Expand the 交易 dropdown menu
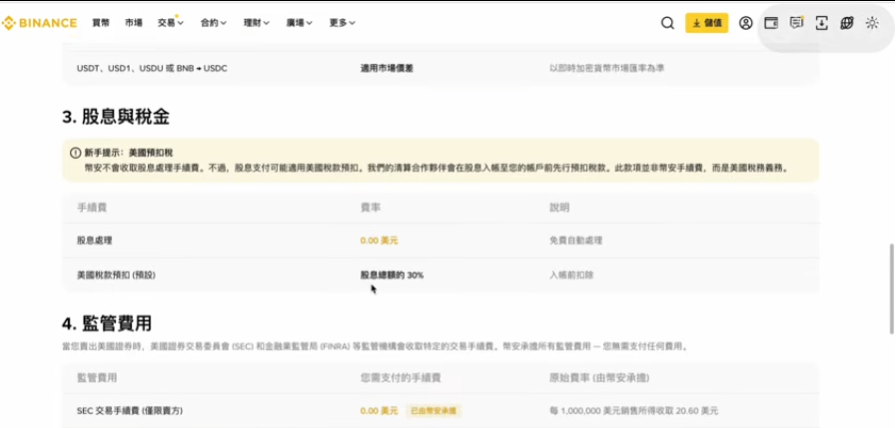Screen dimensions: 896x428 (x=171, y=23)
